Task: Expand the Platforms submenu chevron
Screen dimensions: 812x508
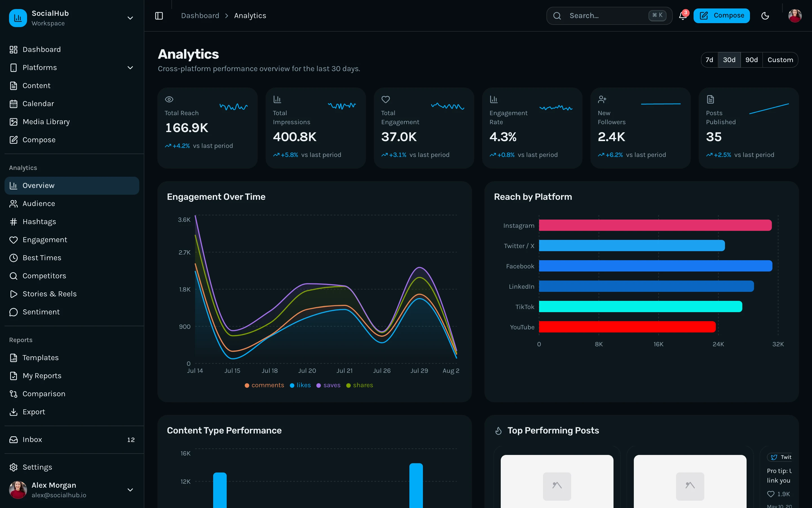Action: click(130, 68)
